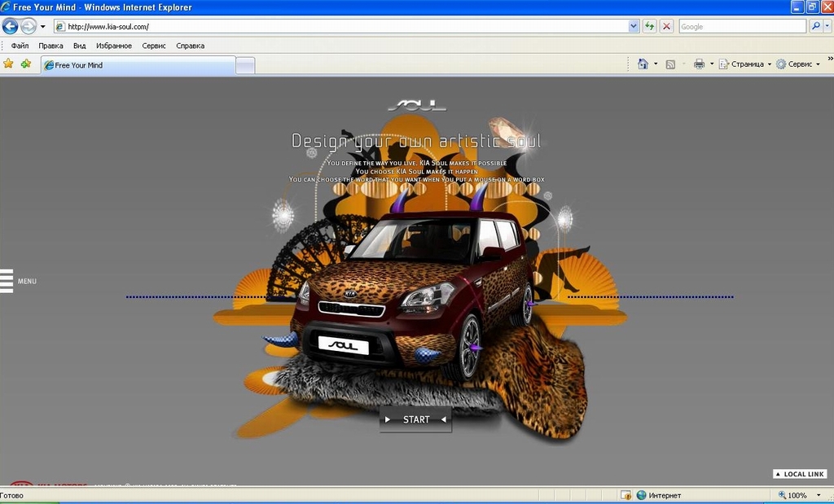This screenshot has width=834, height=504.
Task: Select the Free Your Mind tab
Action: tap(138, 65)
